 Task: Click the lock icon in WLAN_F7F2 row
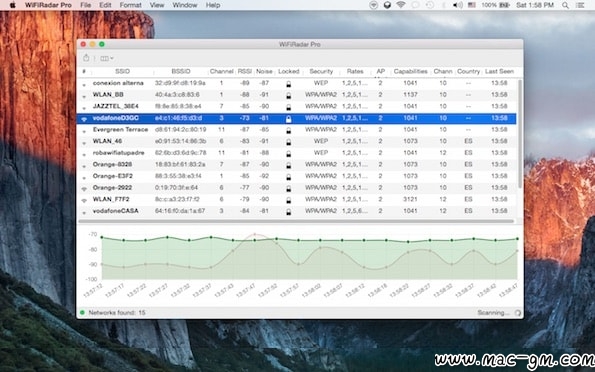pyautogui.click(x=288, y=200)
